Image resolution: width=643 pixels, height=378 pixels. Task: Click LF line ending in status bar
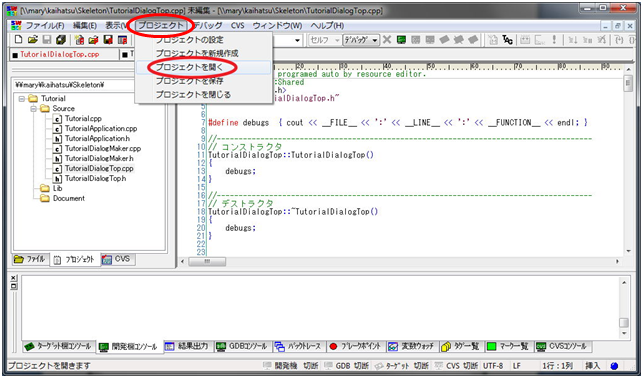tap(516, 365)
